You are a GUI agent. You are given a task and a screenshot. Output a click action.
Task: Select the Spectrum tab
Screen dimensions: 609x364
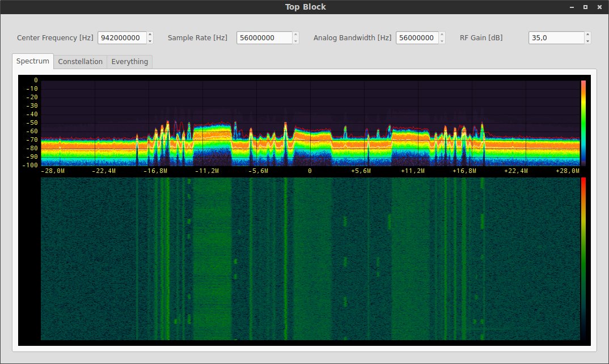pos(33,61)
